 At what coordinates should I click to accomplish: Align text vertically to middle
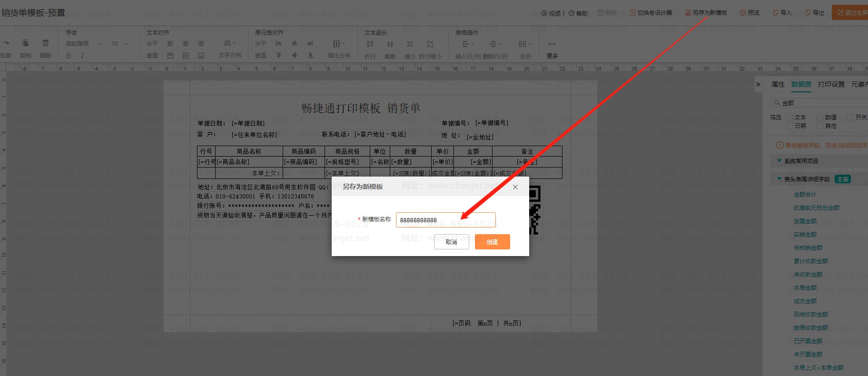(x=186, y=56)
